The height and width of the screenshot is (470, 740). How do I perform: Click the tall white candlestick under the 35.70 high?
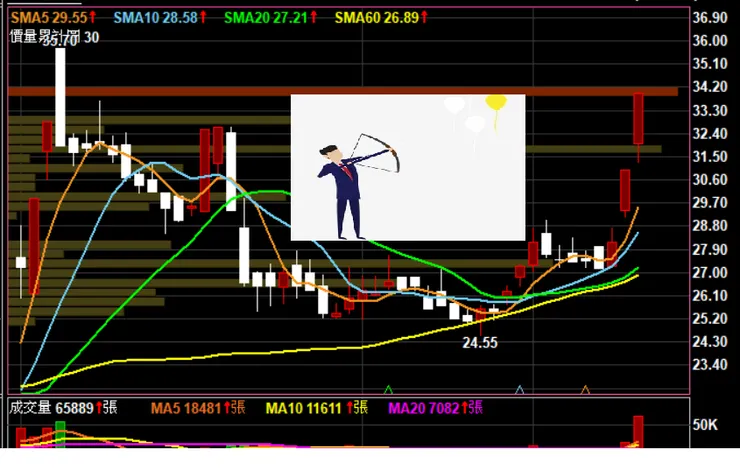pos(60,97)
